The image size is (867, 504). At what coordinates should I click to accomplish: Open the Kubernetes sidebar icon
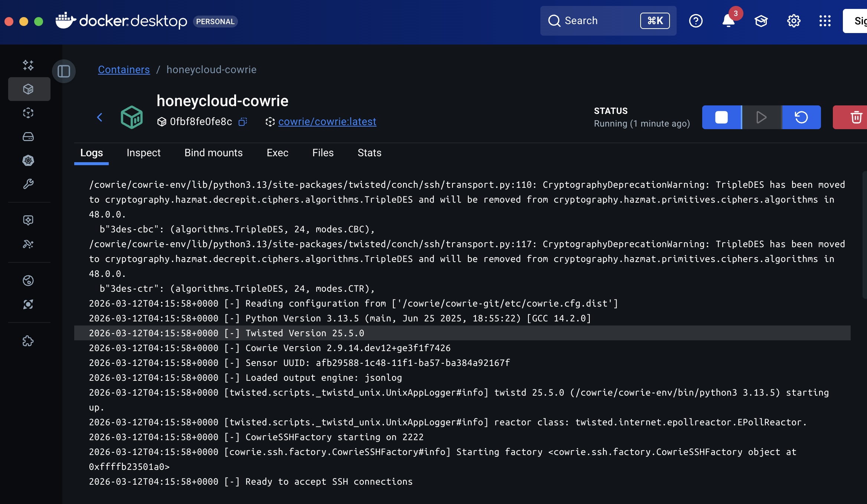28,160
